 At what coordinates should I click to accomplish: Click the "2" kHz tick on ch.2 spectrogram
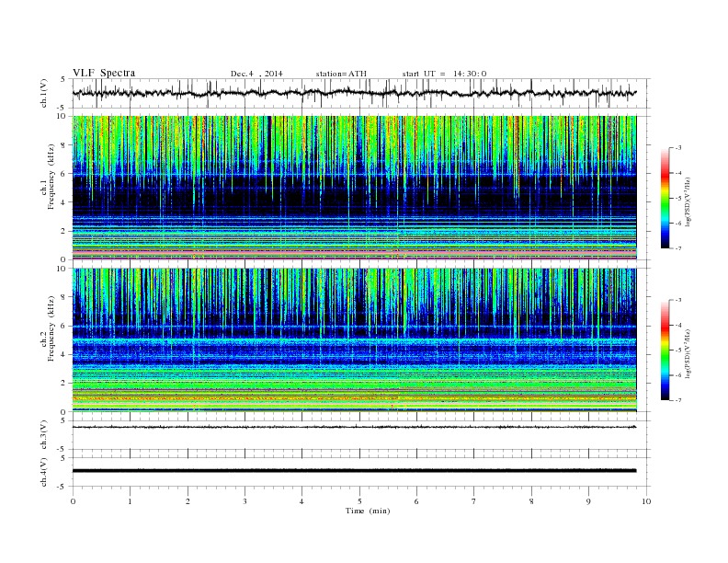63,384
